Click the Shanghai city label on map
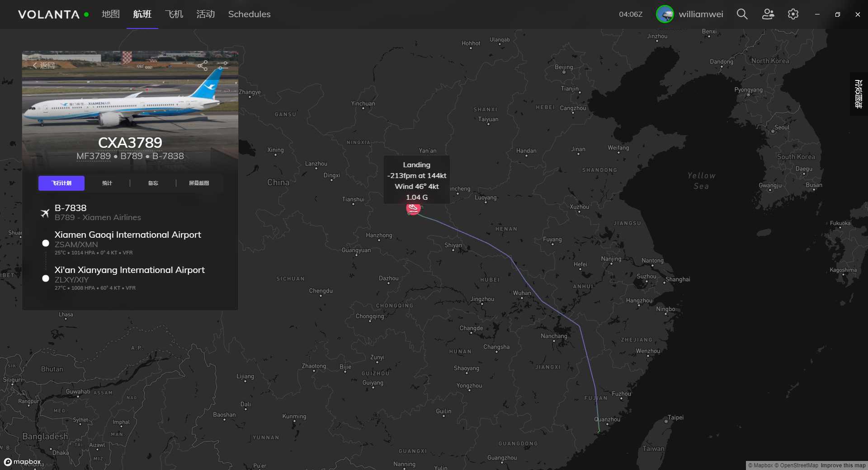This screenshot has width=868, height=470. (x=678, y=279)
